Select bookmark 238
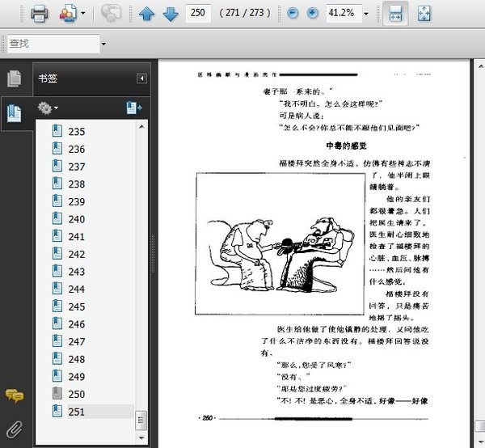The height and width of the screenshot is (448, 485). pos(77,184)
